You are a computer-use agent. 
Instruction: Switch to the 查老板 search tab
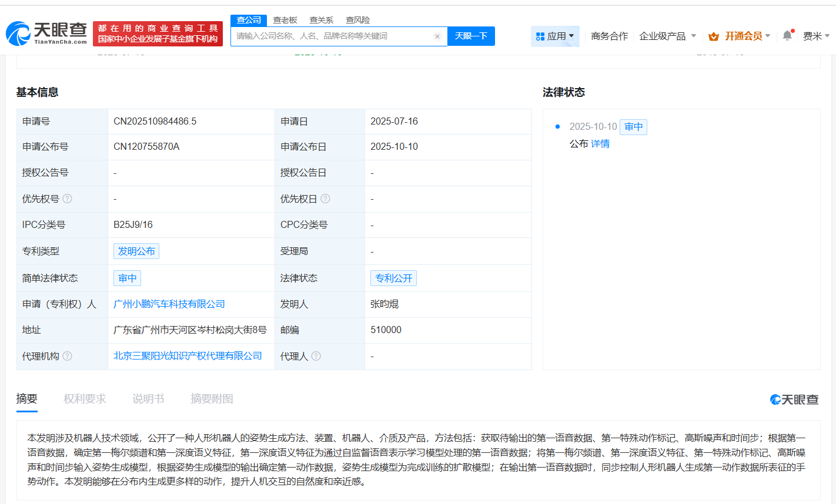[285, 20]
